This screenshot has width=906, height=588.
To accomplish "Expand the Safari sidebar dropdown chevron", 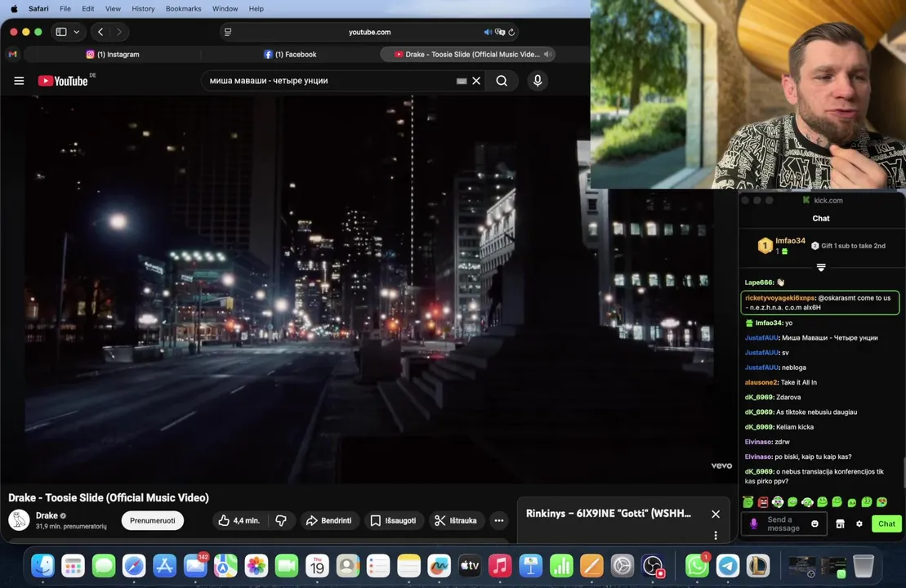I will click(x=76, y=32).
